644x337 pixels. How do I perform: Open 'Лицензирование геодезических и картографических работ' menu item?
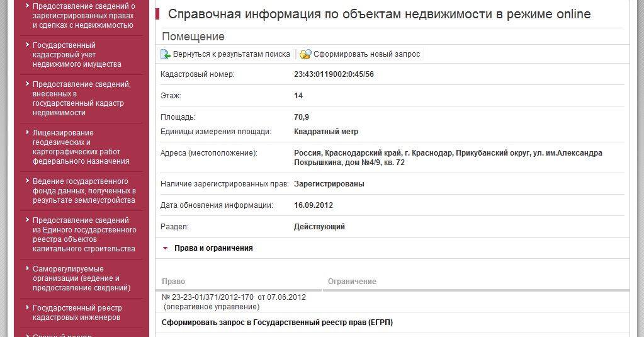tap(81, 147)
